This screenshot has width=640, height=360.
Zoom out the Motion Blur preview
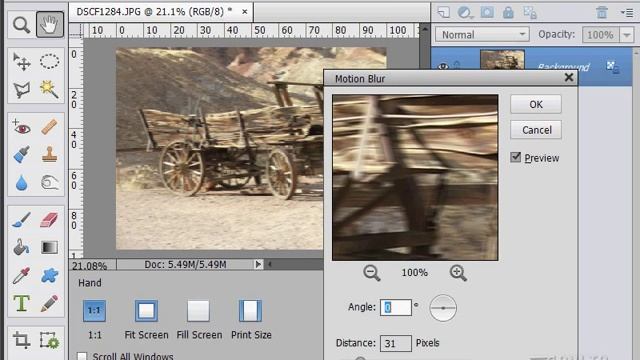[371, 273]
